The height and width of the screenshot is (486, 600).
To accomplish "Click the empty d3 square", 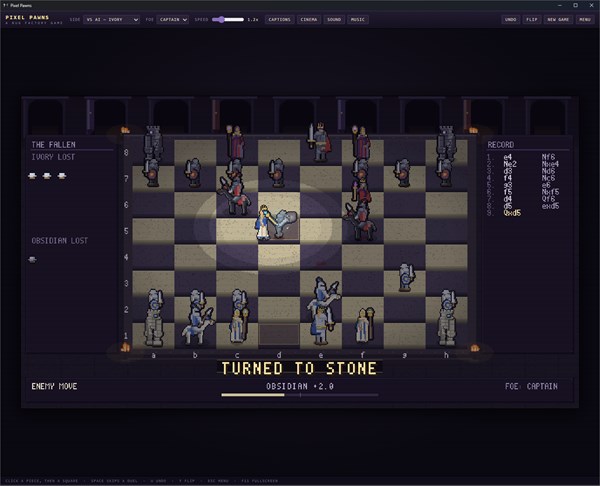I will click(279, 283).
